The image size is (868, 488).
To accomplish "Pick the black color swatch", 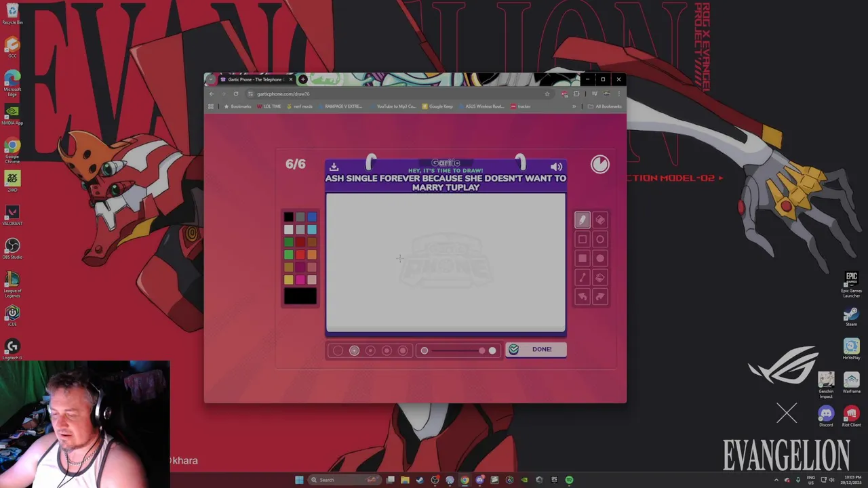I will point(288,217).
